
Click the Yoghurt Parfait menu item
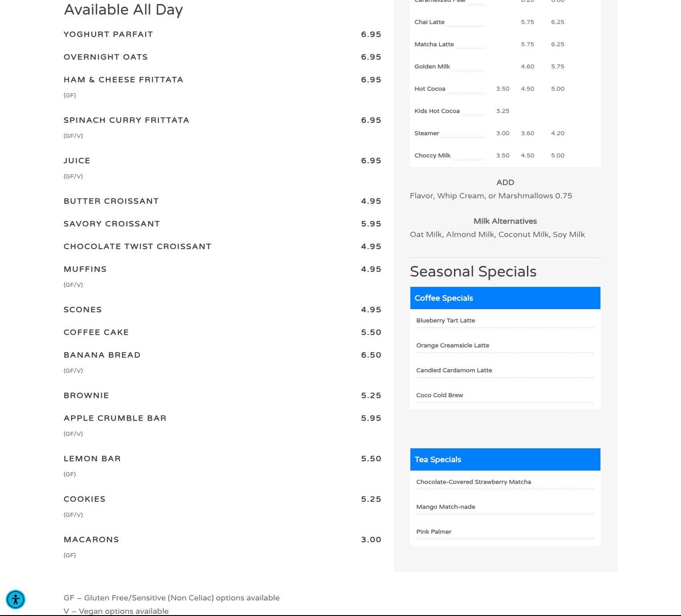[108, 35]
